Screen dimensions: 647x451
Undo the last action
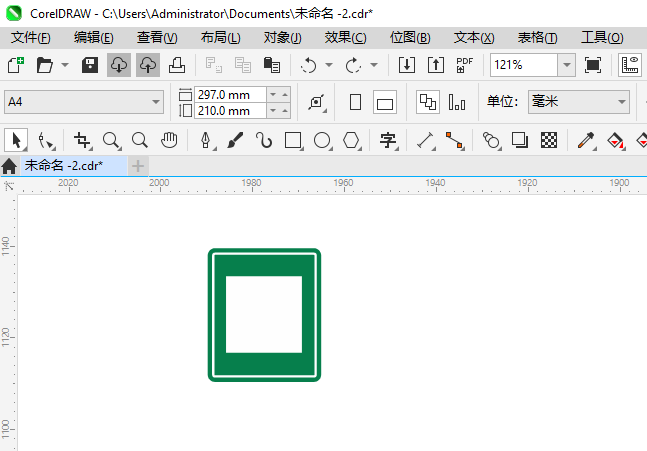point(309,65)
